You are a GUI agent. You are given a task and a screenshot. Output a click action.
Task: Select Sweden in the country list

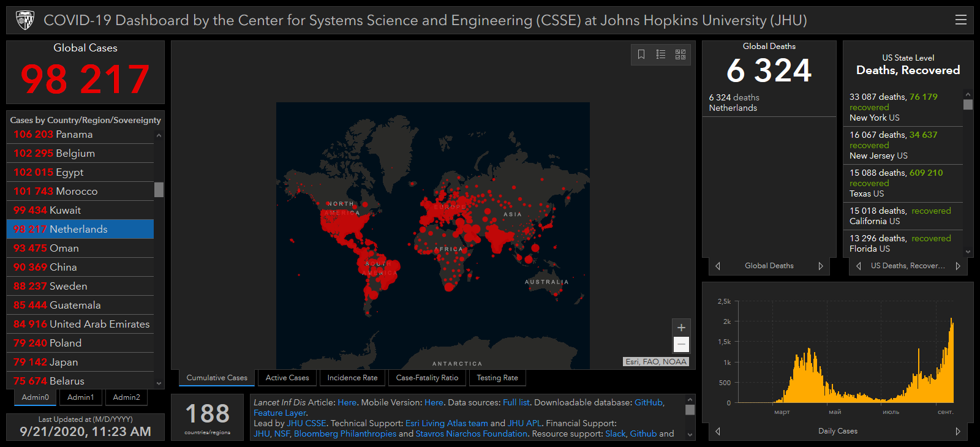pos(80,286)
